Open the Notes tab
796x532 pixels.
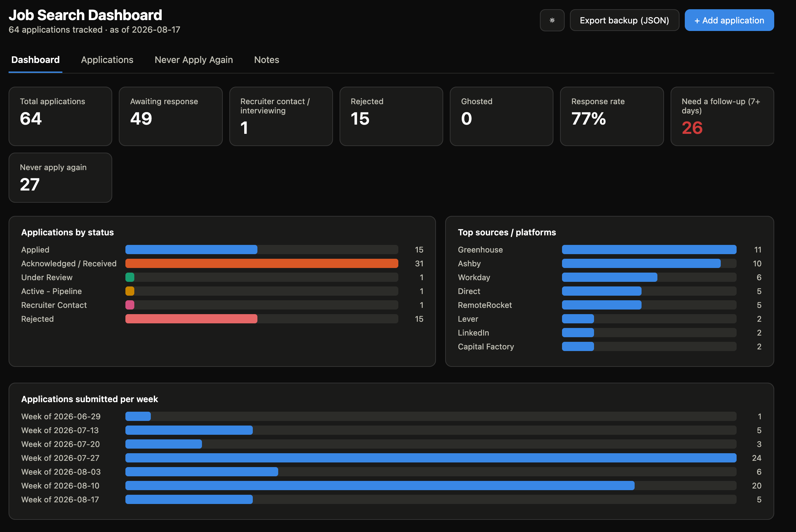click(x=267, y=60)
